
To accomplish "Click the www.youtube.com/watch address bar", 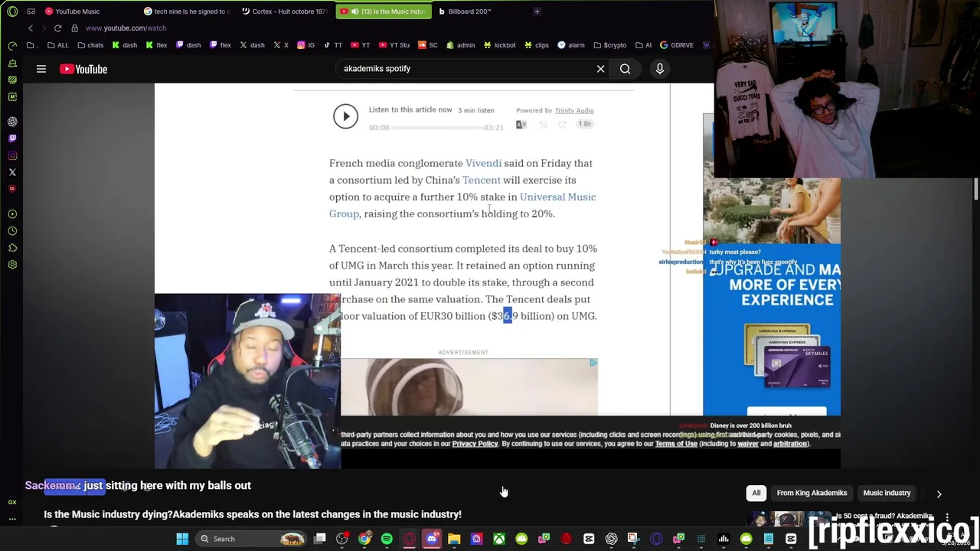I will pyautogui.click(x=126, y=28).
